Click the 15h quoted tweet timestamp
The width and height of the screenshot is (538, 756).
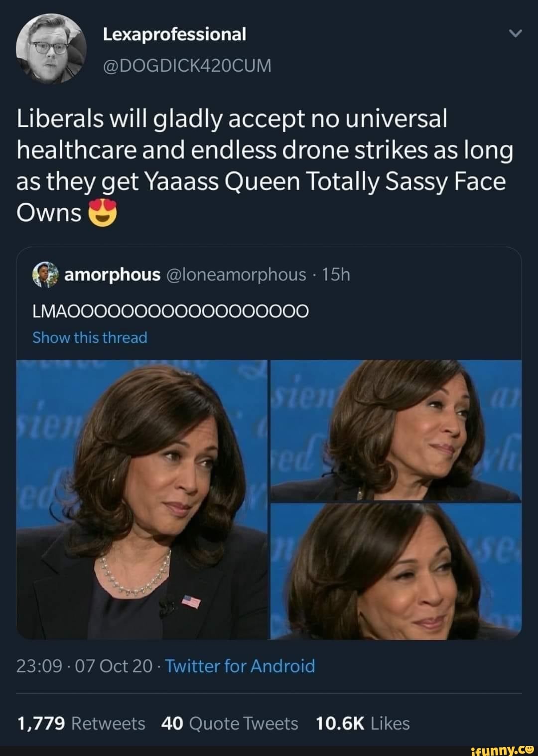pos(336,274)
